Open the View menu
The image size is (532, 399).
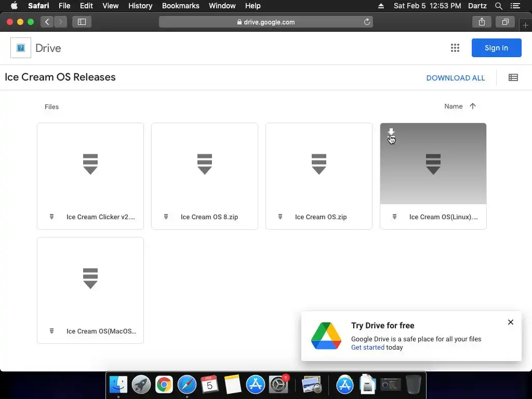[x=110, y=6]
